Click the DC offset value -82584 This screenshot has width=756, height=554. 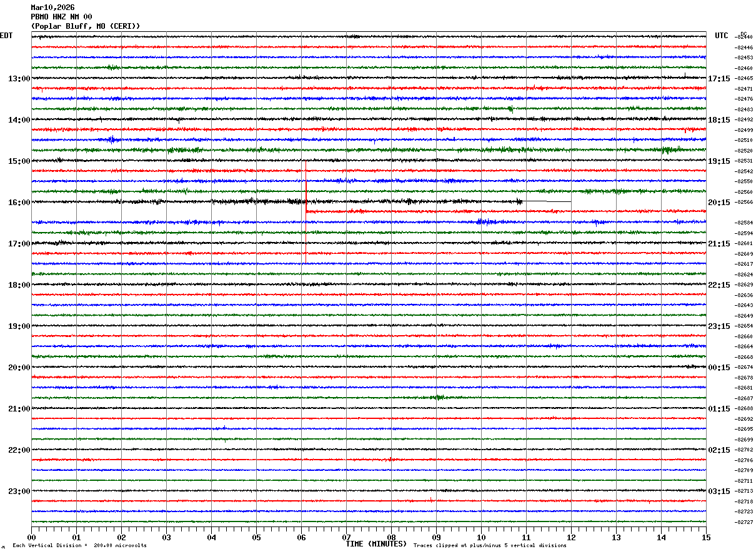(x=744, y=223)
